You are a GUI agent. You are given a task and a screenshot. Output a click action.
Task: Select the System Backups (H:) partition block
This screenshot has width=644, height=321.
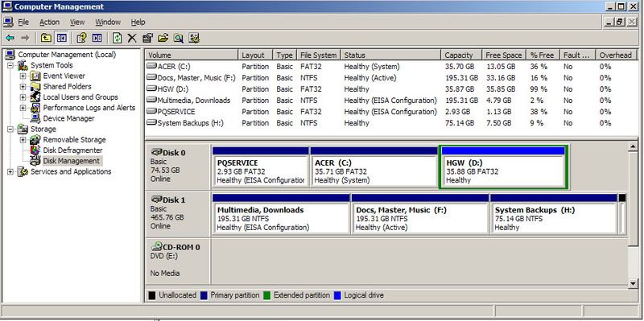(x=554, y=214)
